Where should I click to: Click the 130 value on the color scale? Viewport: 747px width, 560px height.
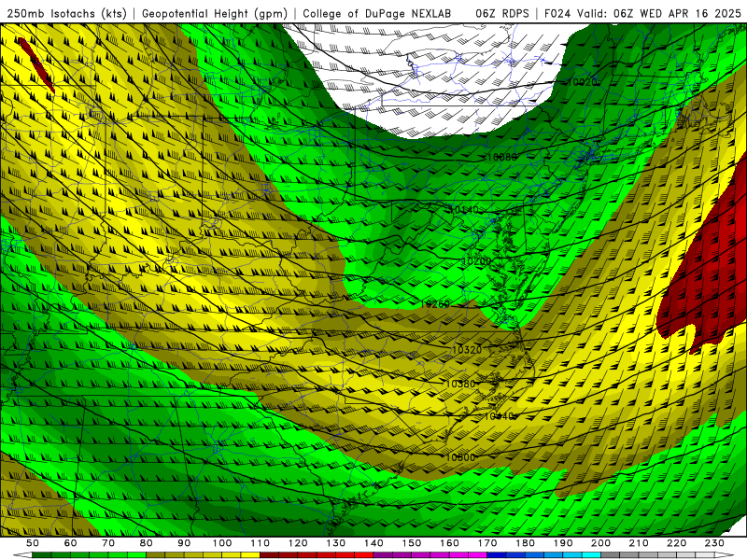tap(335, 543)
